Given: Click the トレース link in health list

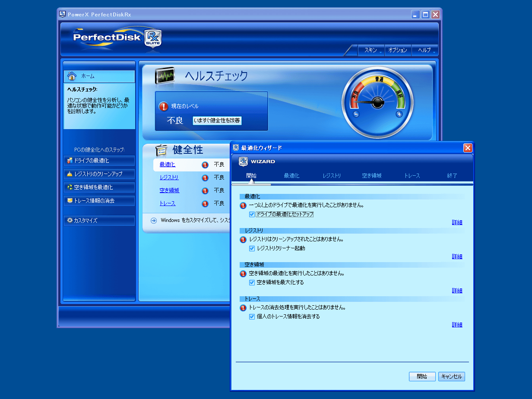Looking at the screenshot, I should pyautogui.click(x=168, y=203).
